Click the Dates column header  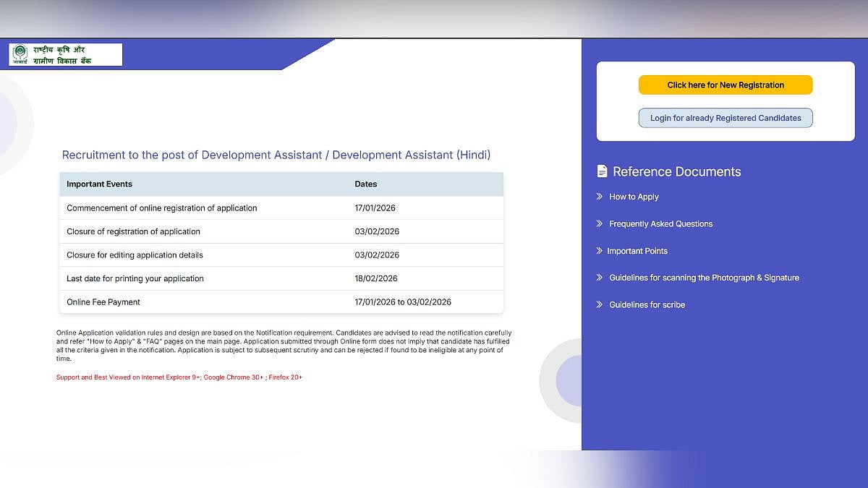366,184
